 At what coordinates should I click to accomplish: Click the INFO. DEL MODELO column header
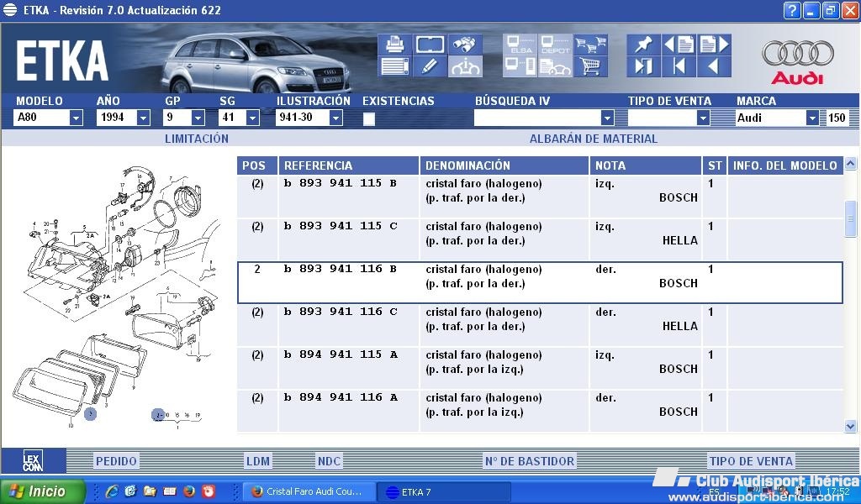[x=785, y=165]
